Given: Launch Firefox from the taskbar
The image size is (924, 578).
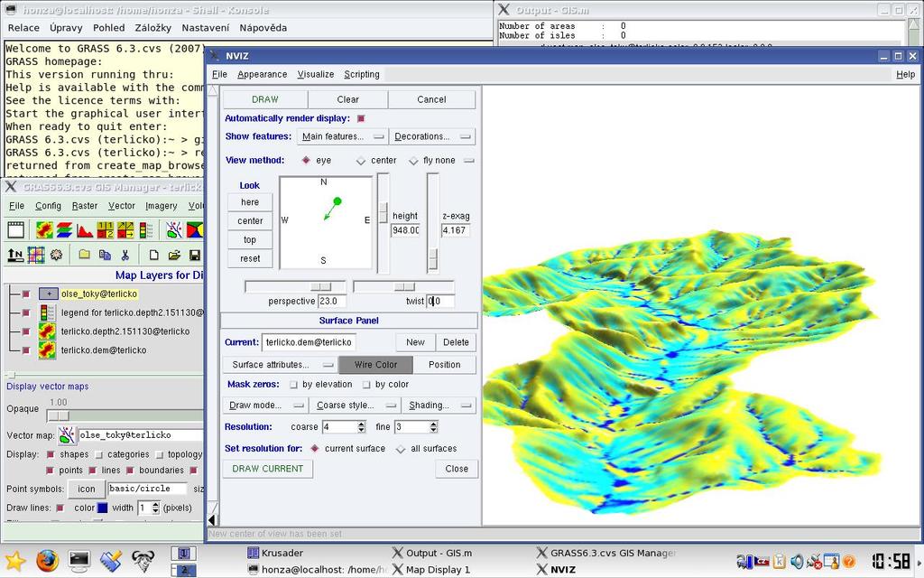Looking at the screenshot, I should [47, 560].
